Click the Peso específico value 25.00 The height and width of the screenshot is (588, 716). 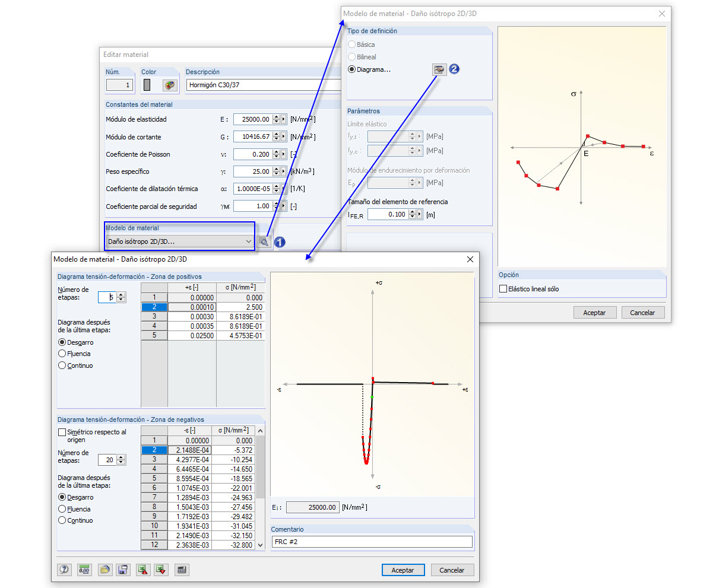[x=253, y=171]
